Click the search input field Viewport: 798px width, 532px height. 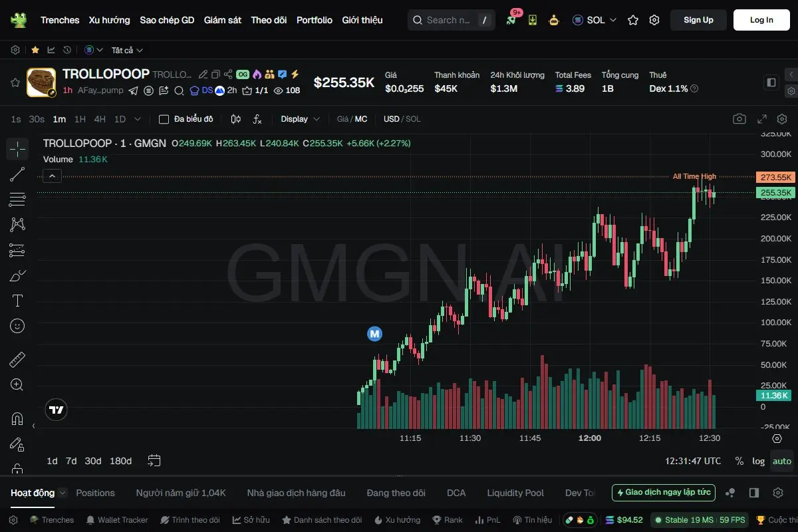451,20
